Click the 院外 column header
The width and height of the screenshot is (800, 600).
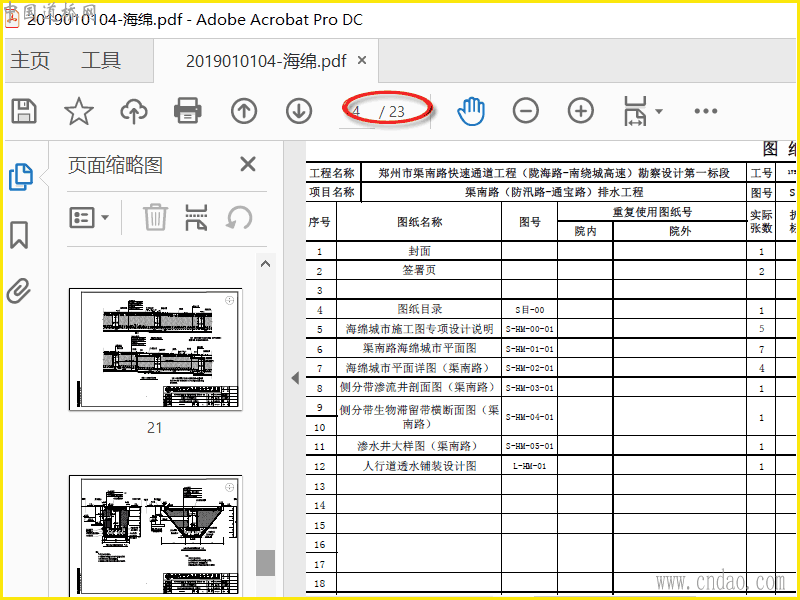[680, 231]
